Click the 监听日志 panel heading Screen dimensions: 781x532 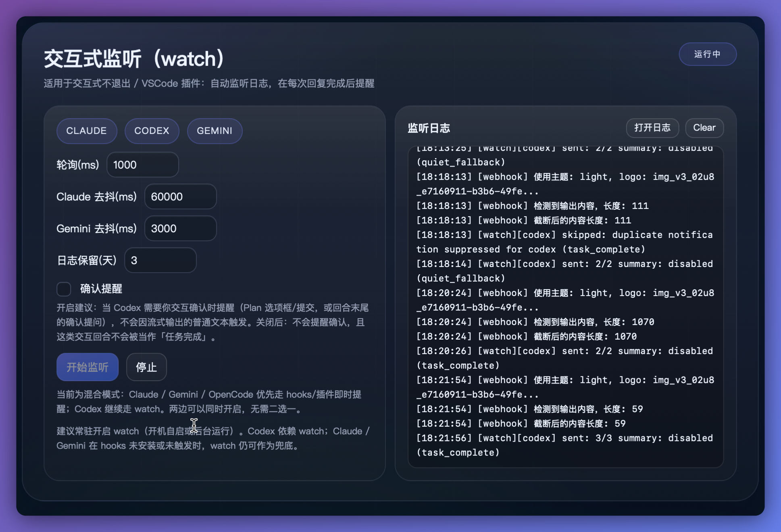pyautogui.click(x=429, y=128)
